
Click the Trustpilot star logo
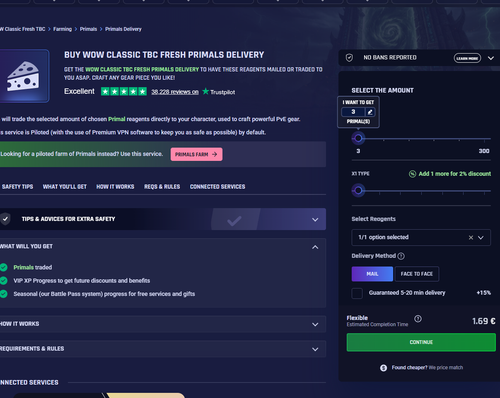(206, 91)
